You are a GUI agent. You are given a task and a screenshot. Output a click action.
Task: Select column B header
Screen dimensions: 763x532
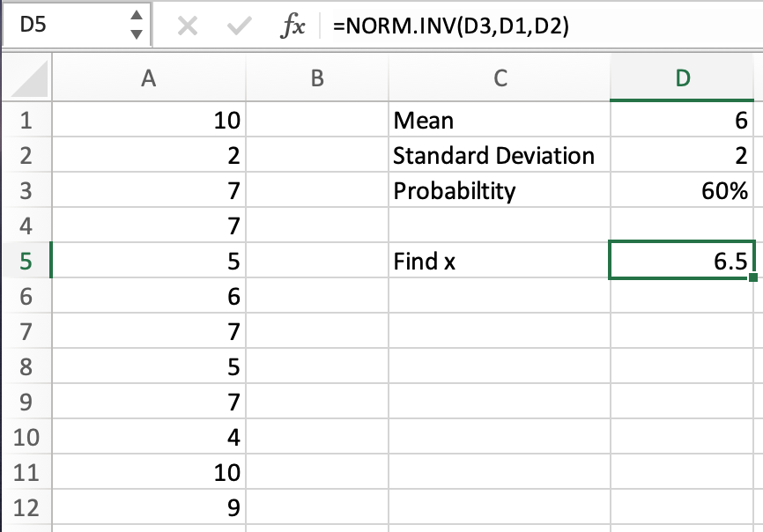click(317, 79)
